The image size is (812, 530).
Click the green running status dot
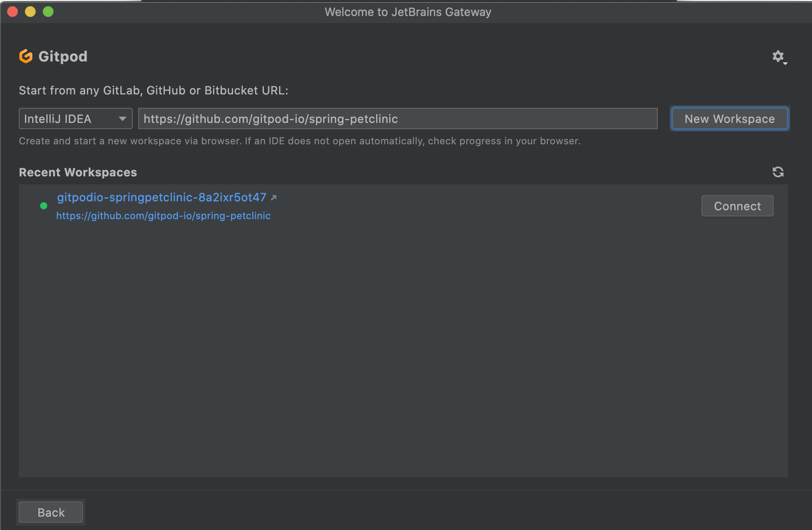click(44, 206)
